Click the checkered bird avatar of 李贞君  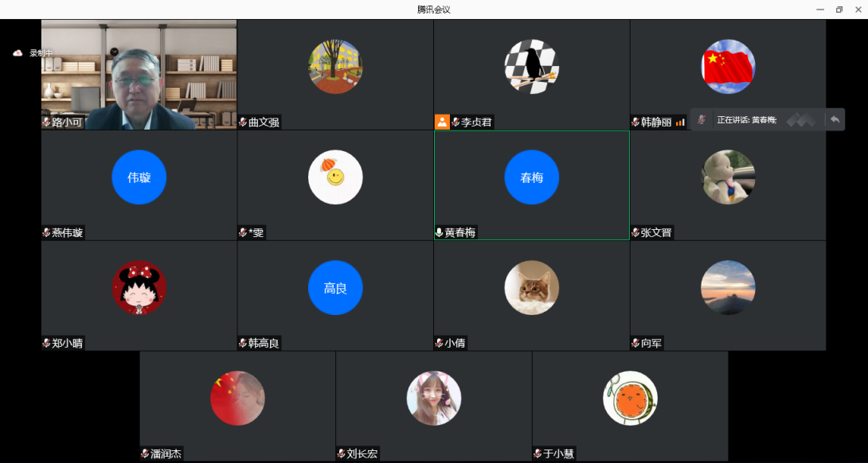click(531, 67)
